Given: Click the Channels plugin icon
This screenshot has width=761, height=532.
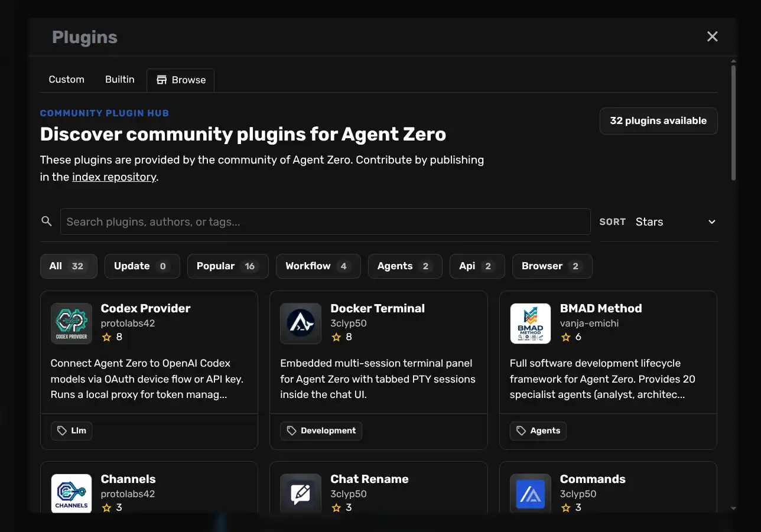Looking at the screenshot, I should pos(71,494).
